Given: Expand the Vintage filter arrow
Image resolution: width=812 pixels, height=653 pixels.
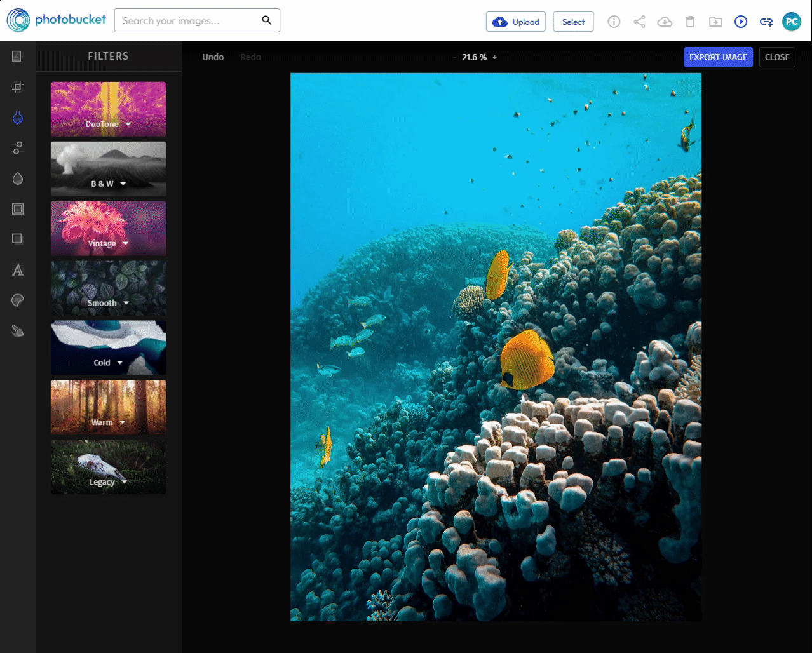Looking at the screenshot, I should pos(126,243).
